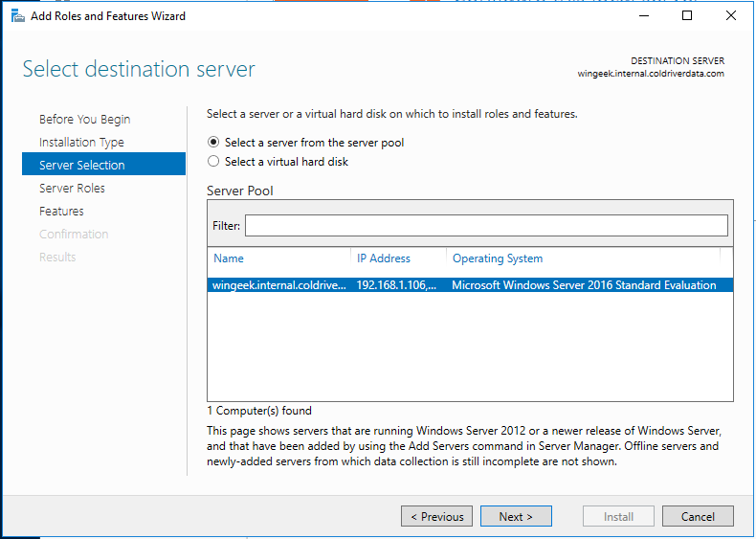The width and height of the screenshot is (756, 539).
Task: Cancel the Add Roles wizard
Action: coord(698,517)
